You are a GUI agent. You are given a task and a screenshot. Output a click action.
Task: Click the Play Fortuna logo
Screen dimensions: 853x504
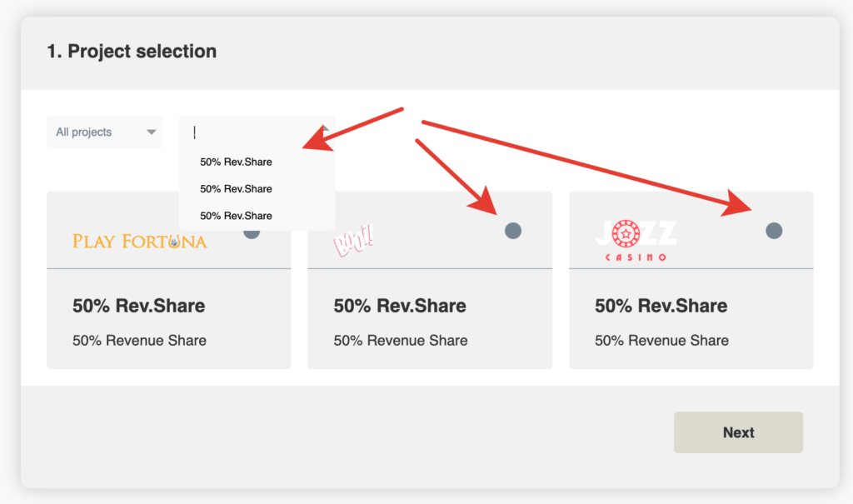click(x=139, y=242)
